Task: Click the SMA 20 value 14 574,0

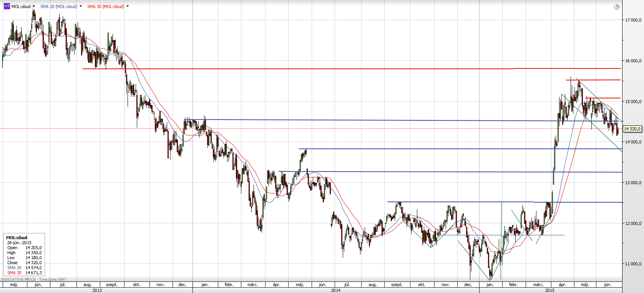Action: tap(33, 268)
